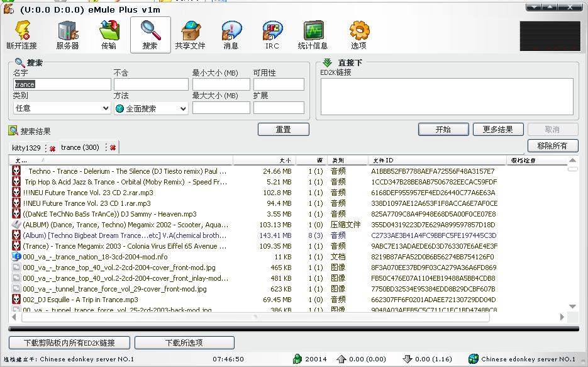Click the 断开连接 disconnect toolbar icon
This screenshot has width=588, height=367.
(x=22, y=35)
